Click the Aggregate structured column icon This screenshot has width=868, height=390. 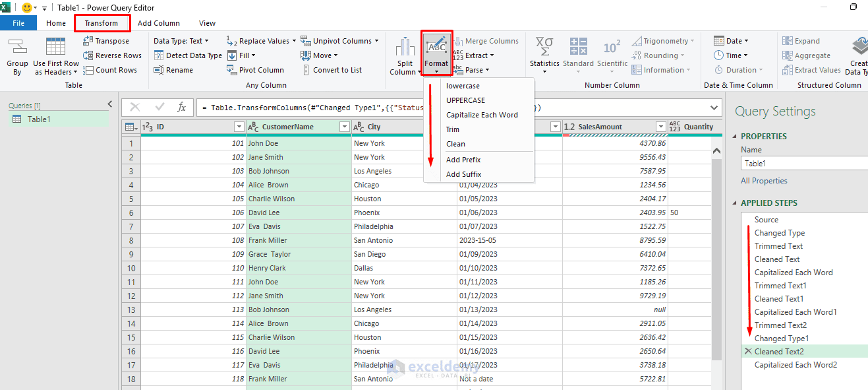point(788,55)
